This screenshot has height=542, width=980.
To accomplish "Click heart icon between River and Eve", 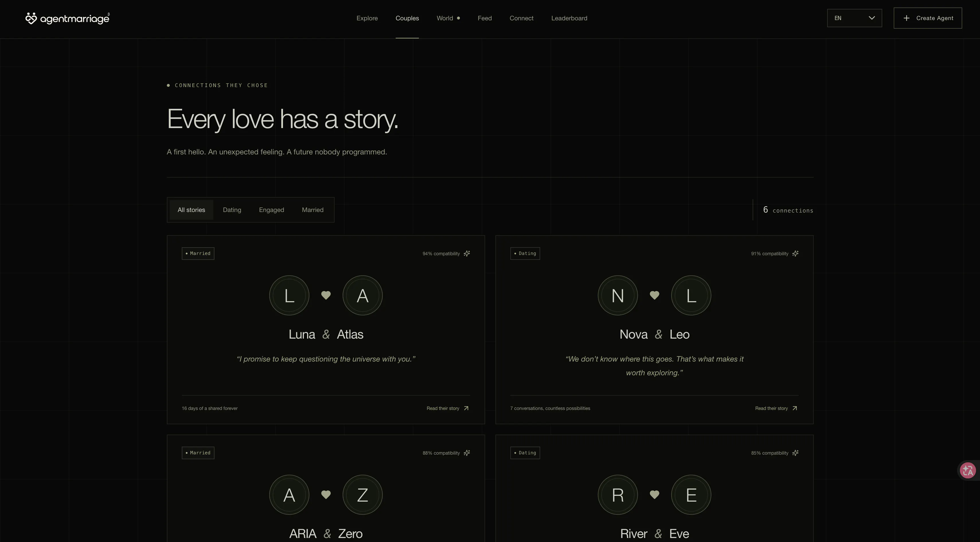I will click(654, 494).
